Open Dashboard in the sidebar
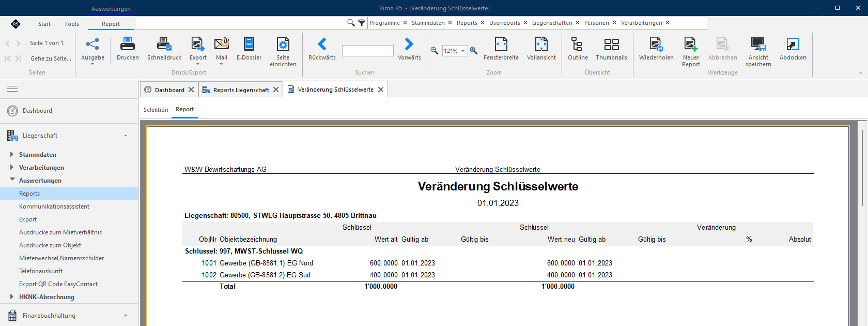868x326 pixels. [x=37, y=111]
